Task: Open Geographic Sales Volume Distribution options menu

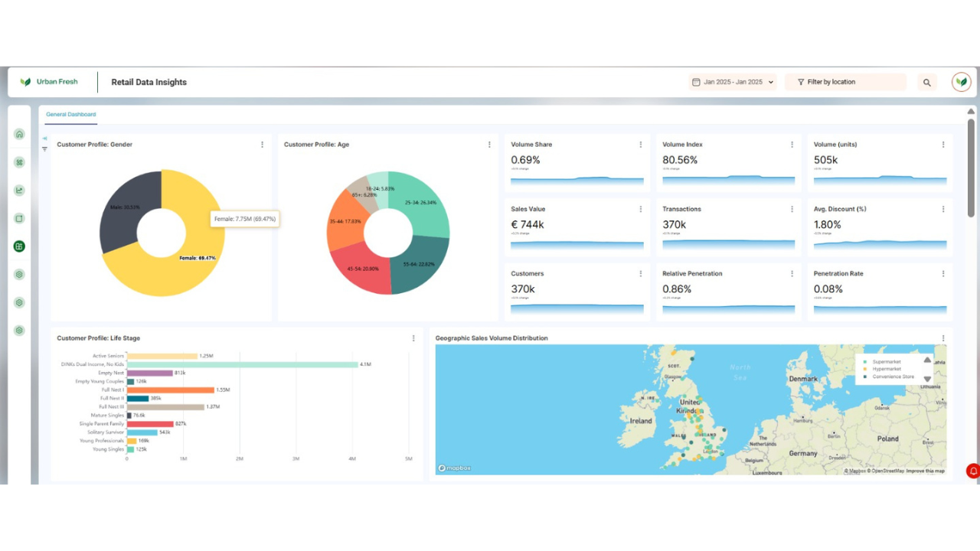Action: (943, 338)
